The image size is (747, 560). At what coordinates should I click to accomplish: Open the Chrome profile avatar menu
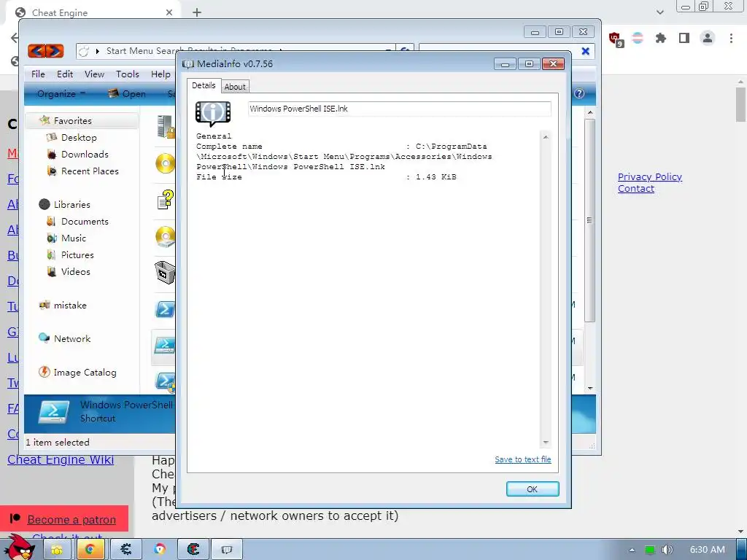pos(708,38)
